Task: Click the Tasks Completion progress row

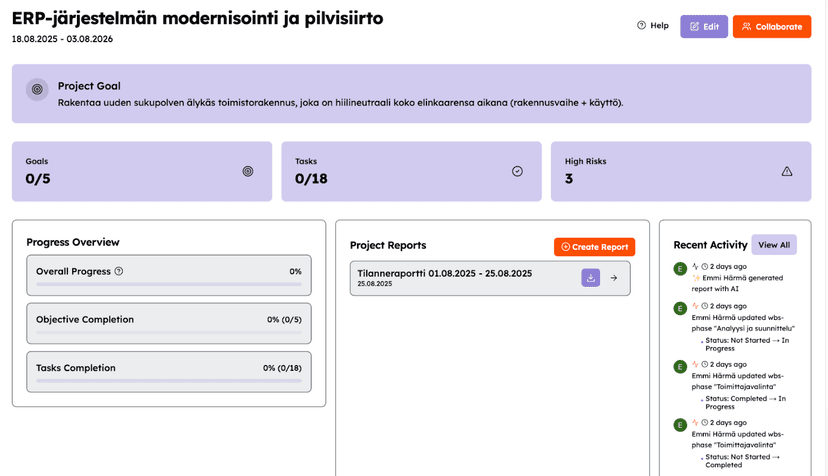Action: (x=168, y=371)
